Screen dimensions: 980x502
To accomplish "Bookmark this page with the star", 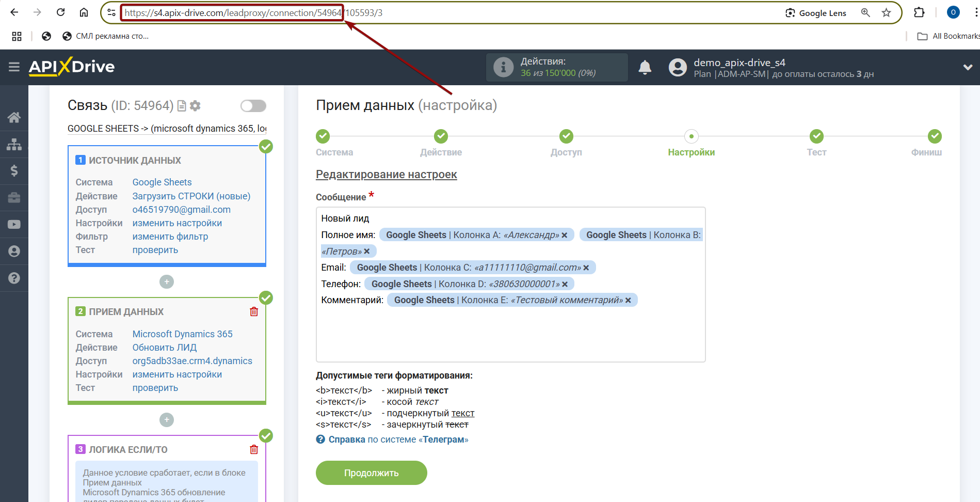I will [886, 13].
